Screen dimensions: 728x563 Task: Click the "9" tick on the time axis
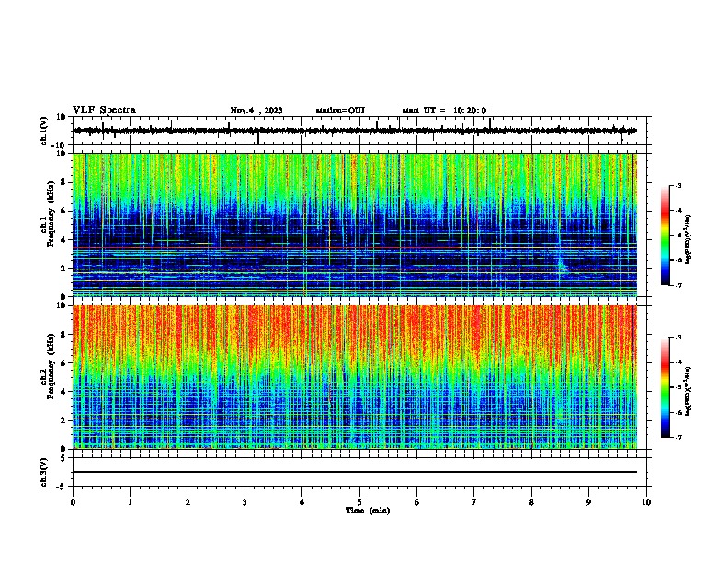(588, 502)
